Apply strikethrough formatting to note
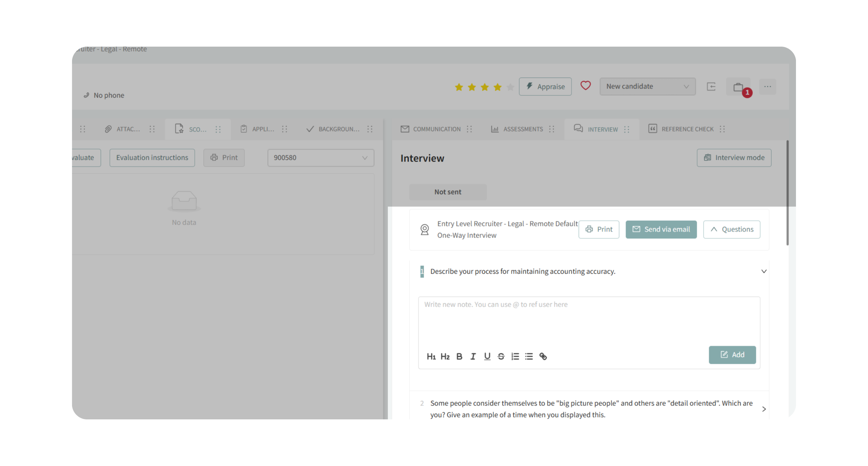The width and height of the screenshot is (868, 466). (501, 357)
